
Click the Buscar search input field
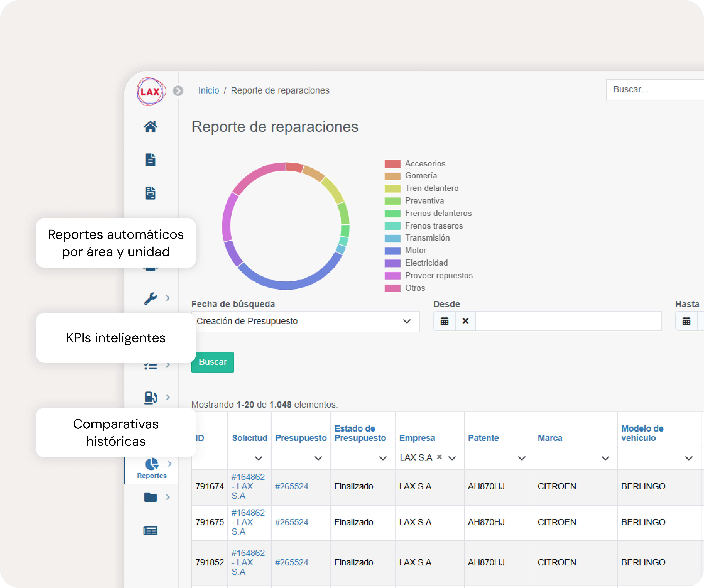pyautogui.click(x=654, y=90)
